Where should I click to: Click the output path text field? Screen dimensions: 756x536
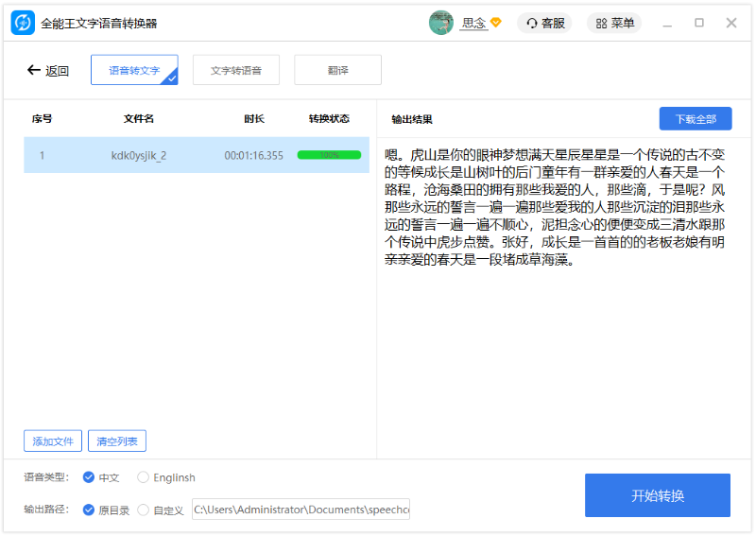click(x=301, y=510)
